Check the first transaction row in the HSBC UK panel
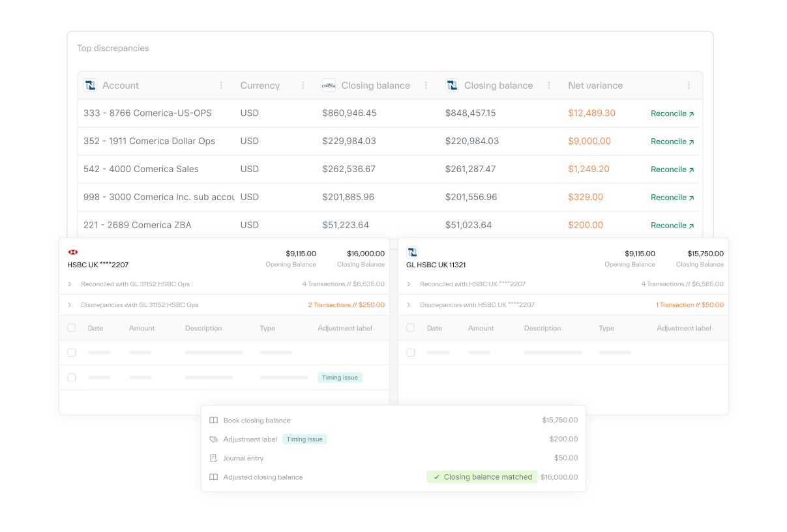The height and width of the screenshot is (532, 787). pyautogui.click(x=72, y=353)
